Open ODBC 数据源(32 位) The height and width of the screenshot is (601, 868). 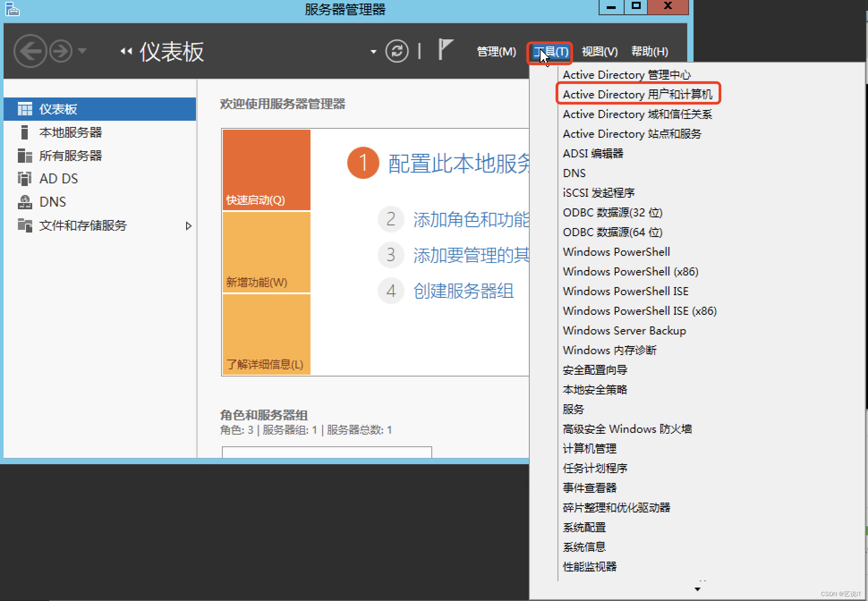tap(613, 212)
